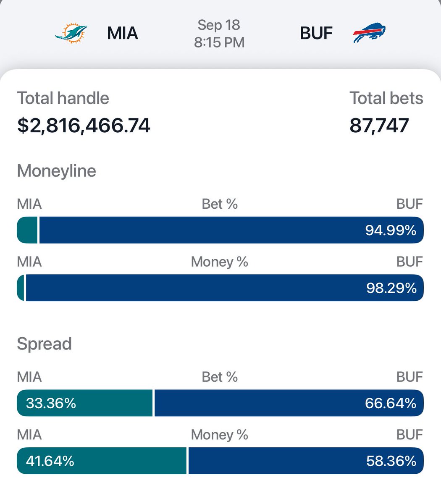Screen dimensions: 441x504
Task: Tap the teal MIA Moneyline money sliver
Action: (x=20, y=288)
